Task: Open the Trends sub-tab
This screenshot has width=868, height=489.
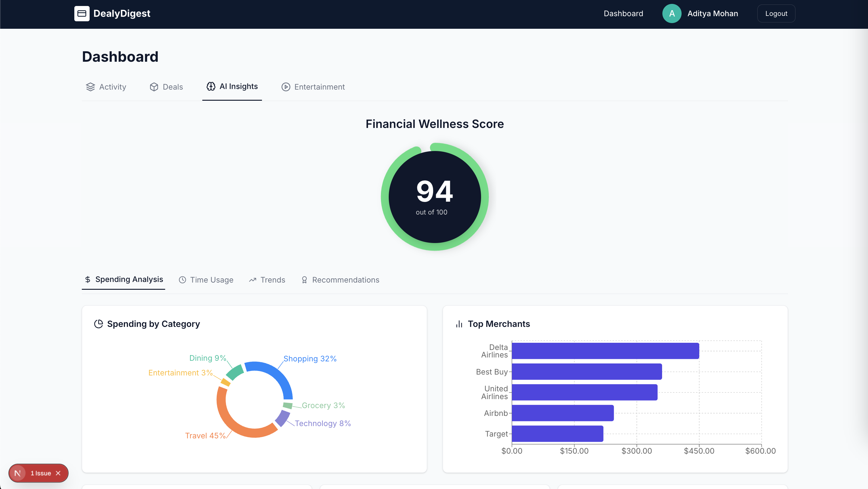Action: [x=267, y=280]
